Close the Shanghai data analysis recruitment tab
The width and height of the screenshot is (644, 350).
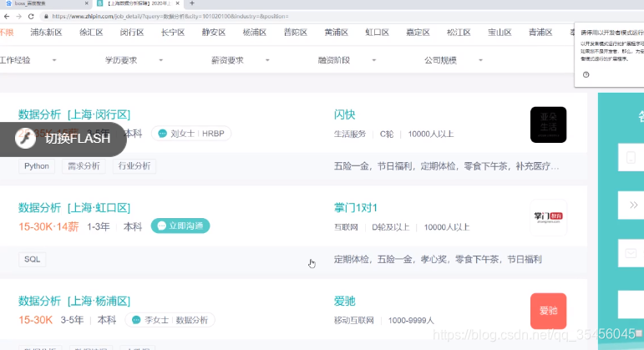pyautogui.click(x=177, y=3)
